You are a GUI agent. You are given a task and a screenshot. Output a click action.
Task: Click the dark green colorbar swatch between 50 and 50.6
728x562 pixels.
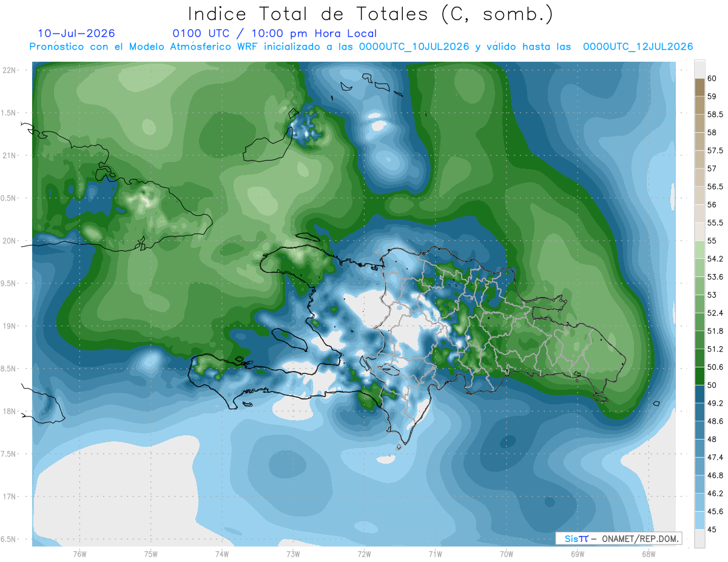click(x=699, y=376)
